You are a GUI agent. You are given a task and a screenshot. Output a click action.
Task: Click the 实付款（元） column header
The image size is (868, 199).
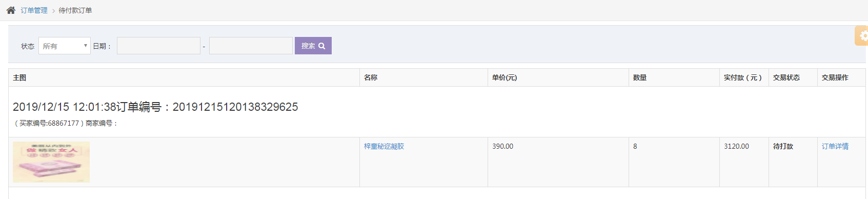pyautogui.click(x=743, y=77)
